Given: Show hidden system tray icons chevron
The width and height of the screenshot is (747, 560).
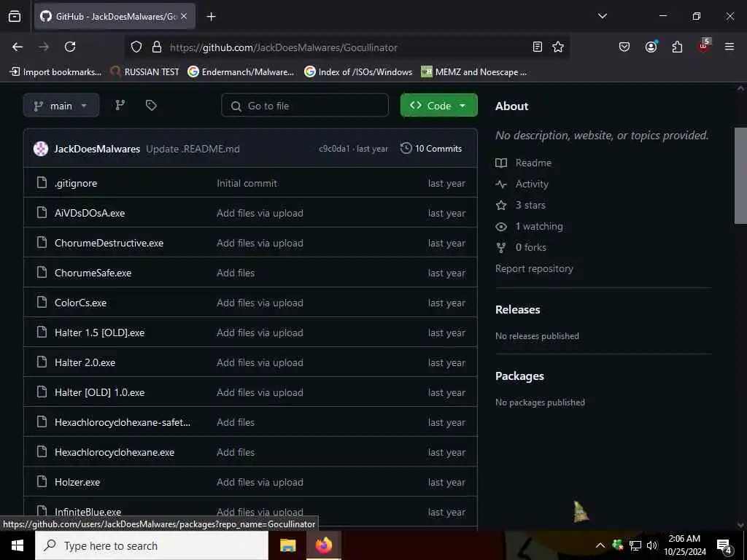Looking at the screenshot, I should [x=600, y=545].
